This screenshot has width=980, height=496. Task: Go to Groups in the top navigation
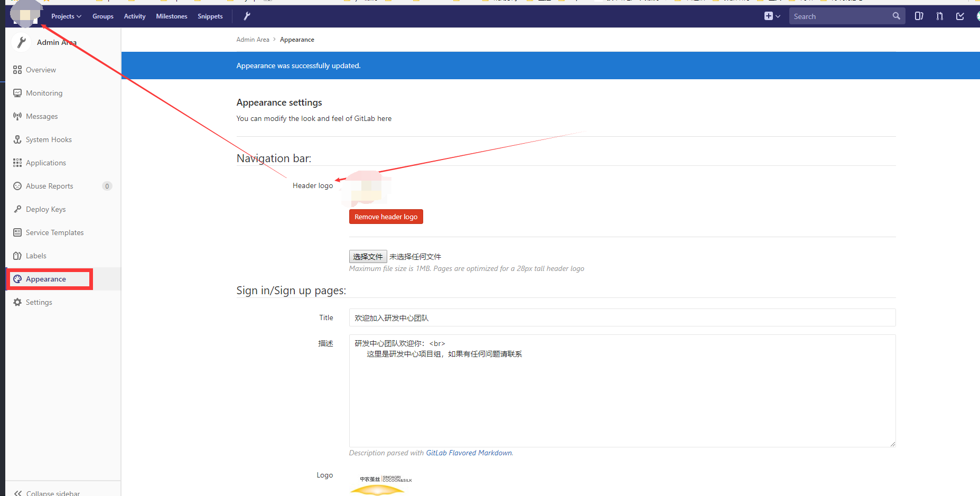point(103,16)
